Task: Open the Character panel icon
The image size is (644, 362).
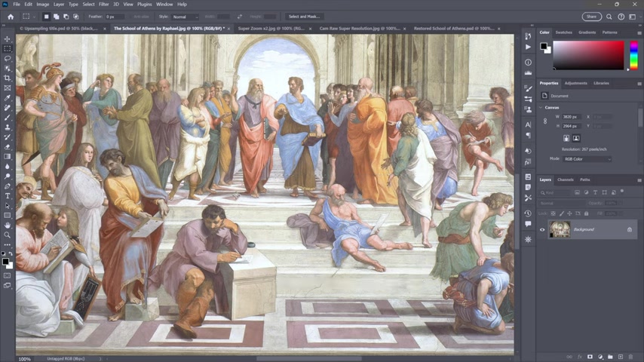Action: point(528,125)
